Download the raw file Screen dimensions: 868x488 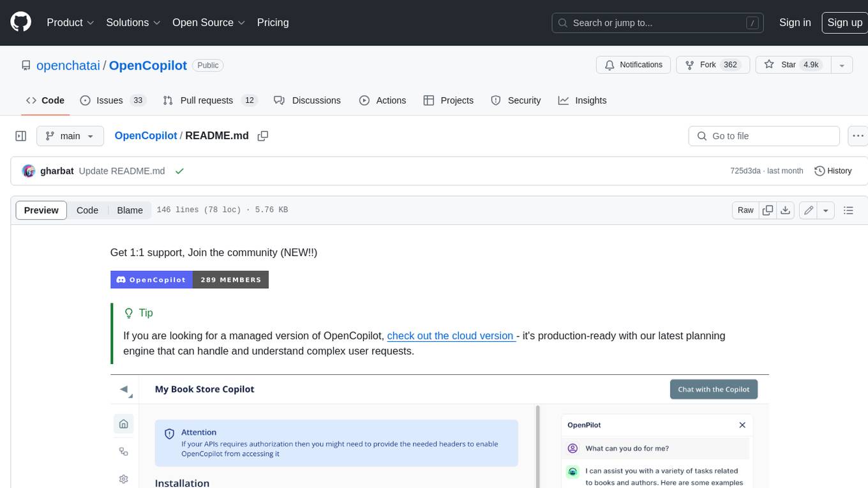point(786,210)
